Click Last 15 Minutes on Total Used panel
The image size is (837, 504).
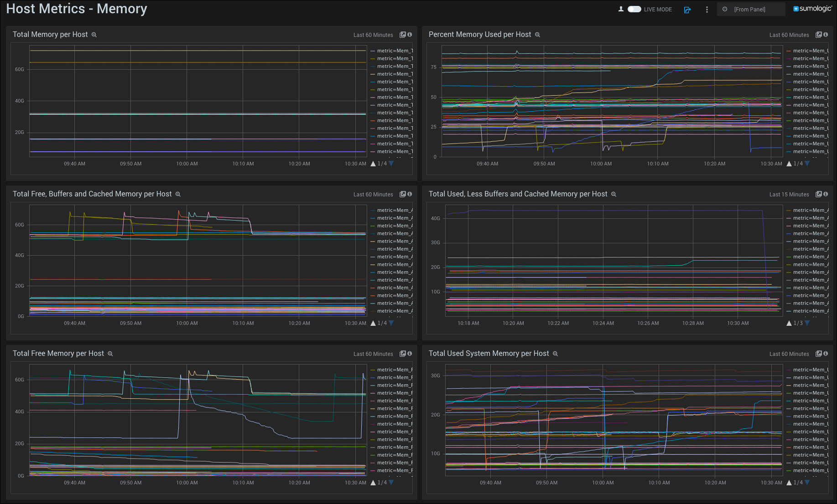[789, 194]
